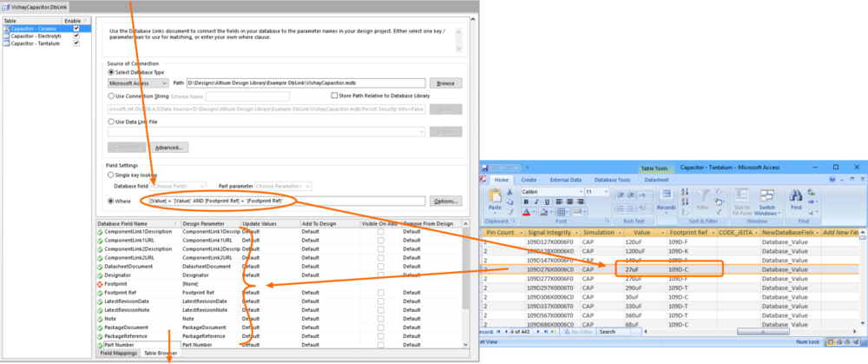The image size is (868, 364).
Task: Toggle Enable checkbox for Capacitor - Ceramic table
Action: click(x=76, y=29)
